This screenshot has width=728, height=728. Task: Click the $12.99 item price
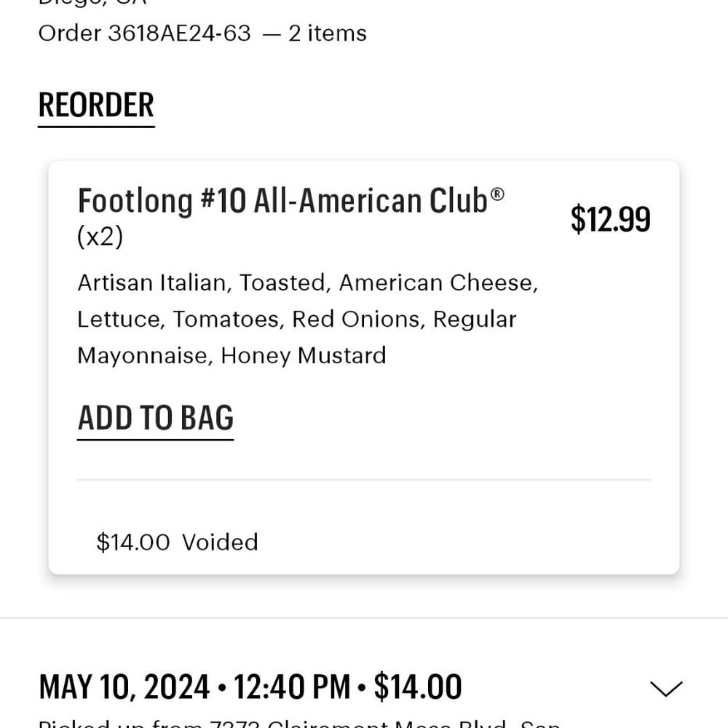pos(611,218)
